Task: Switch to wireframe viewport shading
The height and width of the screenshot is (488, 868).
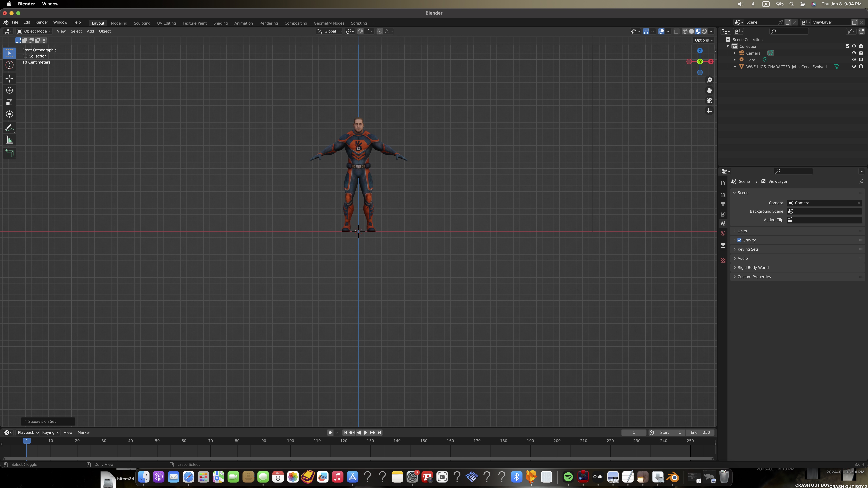Action: (x=685, y=31)
